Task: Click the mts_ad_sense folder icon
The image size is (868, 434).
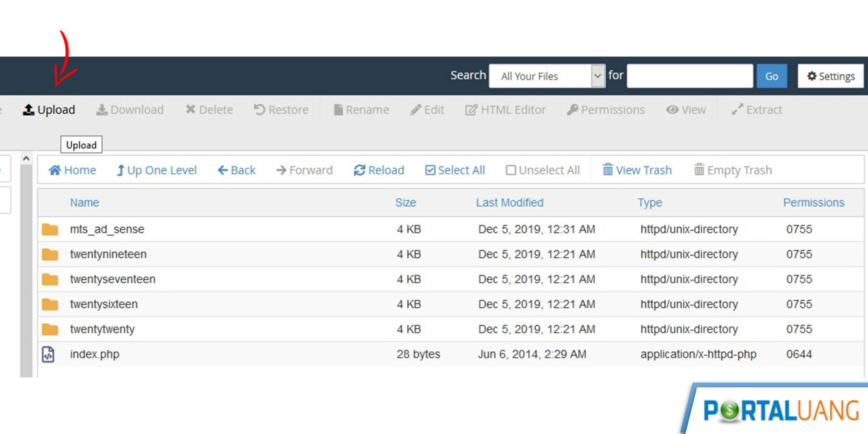Action: [50, 229]
